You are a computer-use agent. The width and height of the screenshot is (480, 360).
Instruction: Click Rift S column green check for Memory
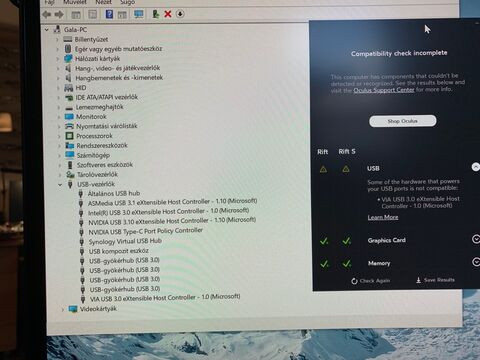coord(347,264)
